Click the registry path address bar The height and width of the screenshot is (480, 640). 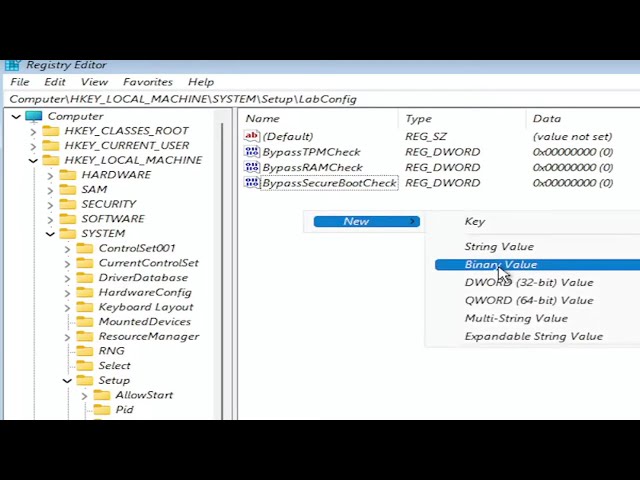click(x=322, y=99)
